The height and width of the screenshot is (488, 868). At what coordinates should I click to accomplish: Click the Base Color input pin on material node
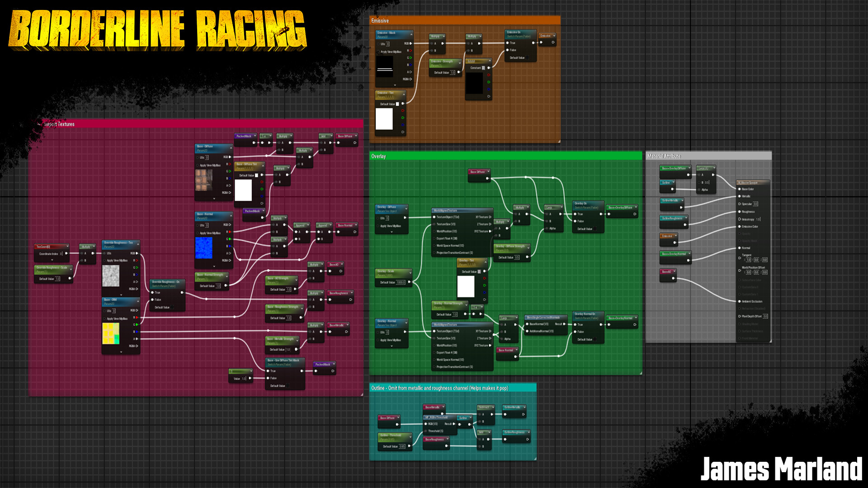pyautogui.click(x=740, y=189)
